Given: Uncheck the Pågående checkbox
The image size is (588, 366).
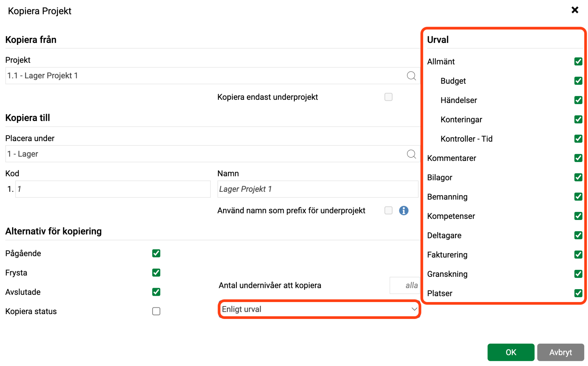Looking at the screenshot, I should point(156,253).
